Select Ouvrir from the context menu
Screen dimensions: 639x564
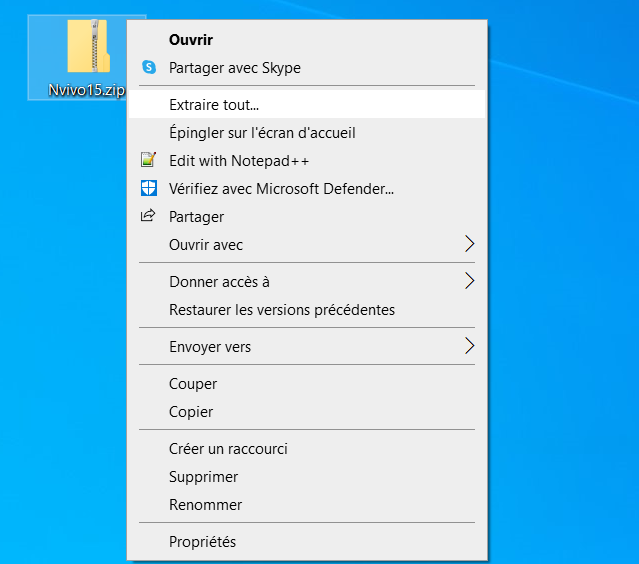click(x=191, y=40)
